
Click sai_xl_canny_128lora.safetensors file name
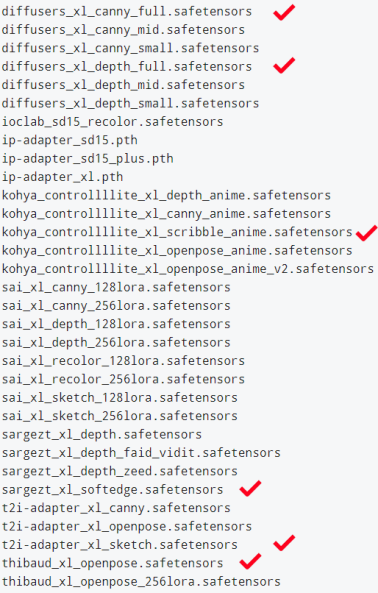click(x=116, y=287)
